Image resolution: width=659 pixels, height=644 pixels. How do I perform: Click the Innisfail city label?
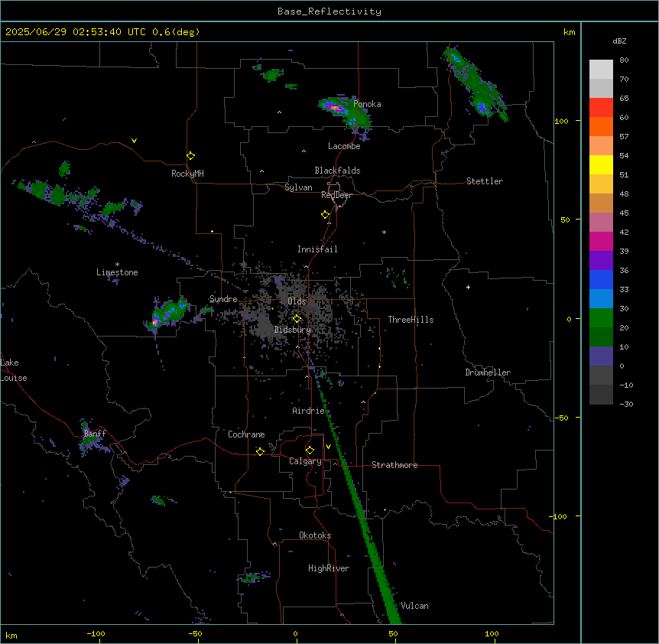click(317, 249)
